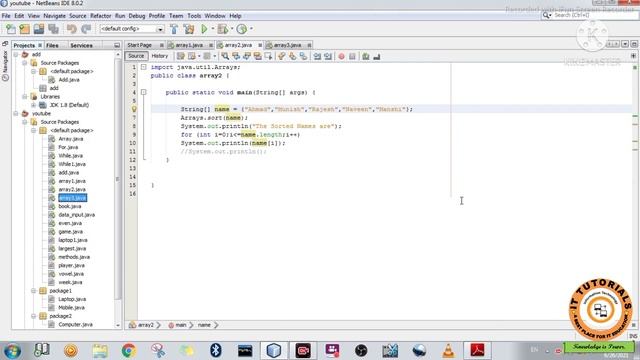640x360 pixels.
Task: Click the Save All toolbar icon
Action: pos(53,29)
